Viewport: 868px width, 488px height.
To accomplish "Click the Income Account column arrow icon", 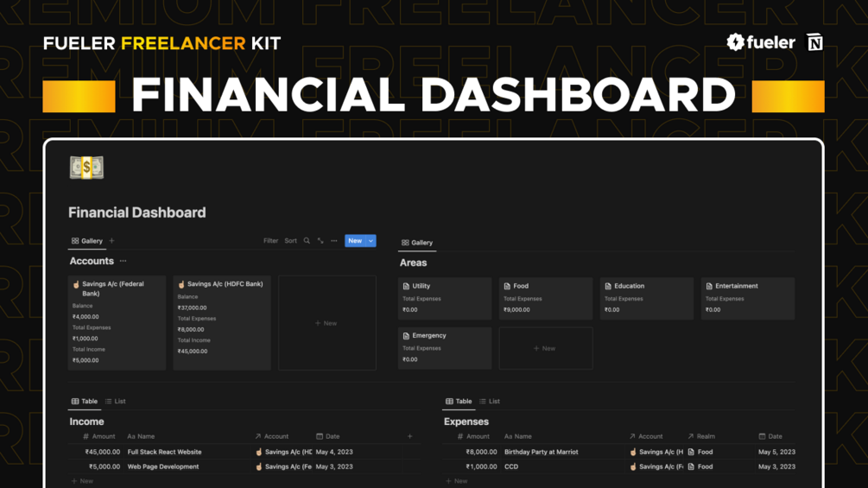I will [258, 436].
